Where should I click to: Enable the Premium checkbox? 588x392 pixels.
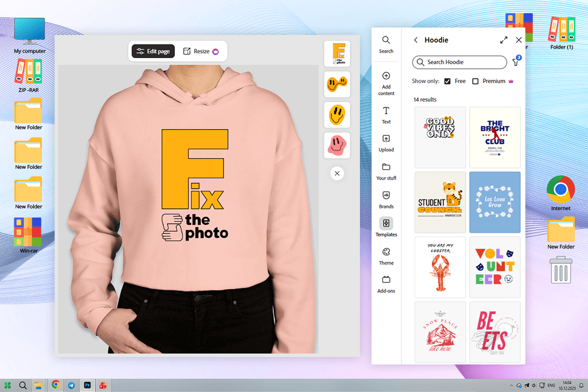[x=475, y=81]
